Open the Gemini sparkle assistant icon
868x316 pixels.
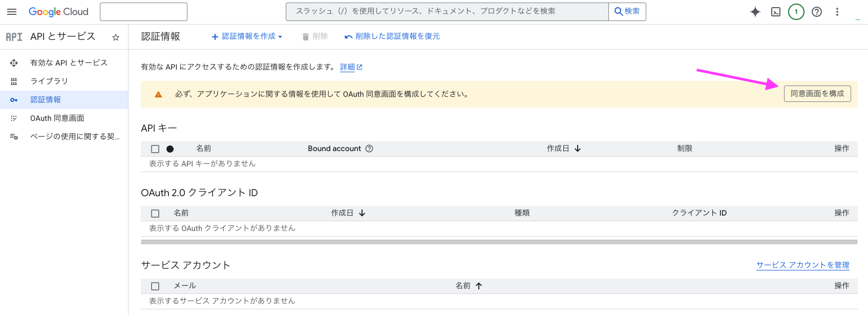[x=755, y=12]
